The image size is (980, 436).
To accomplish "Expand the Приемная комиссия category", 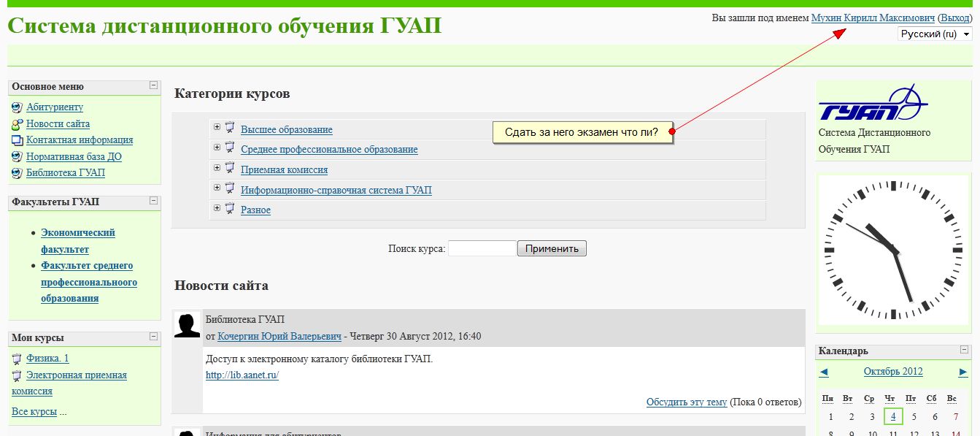I will point(217,167).
